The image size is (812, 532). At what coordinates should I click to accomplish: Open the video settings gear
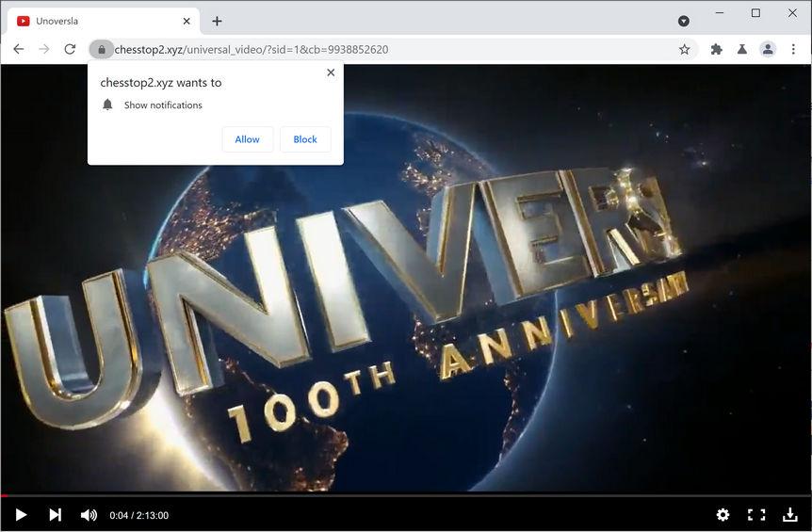(723, 514)
